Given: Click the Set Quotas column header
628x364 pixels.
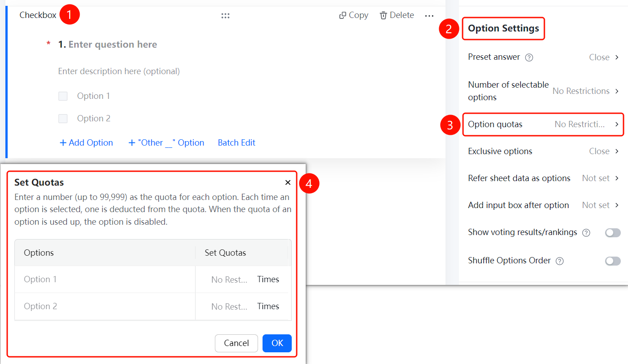Looking at the screenshot, I should [225, 253].
